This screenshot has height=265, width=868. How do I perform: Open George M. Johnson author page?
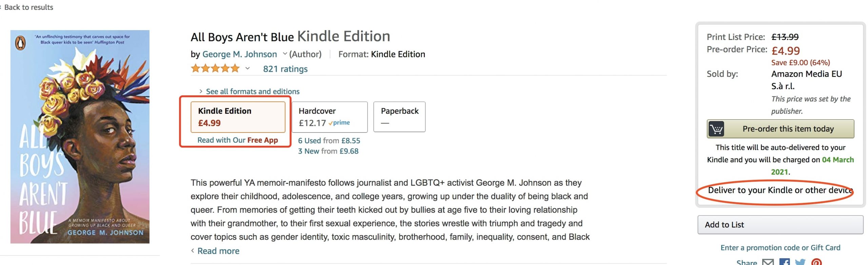[x=239, y=54]
